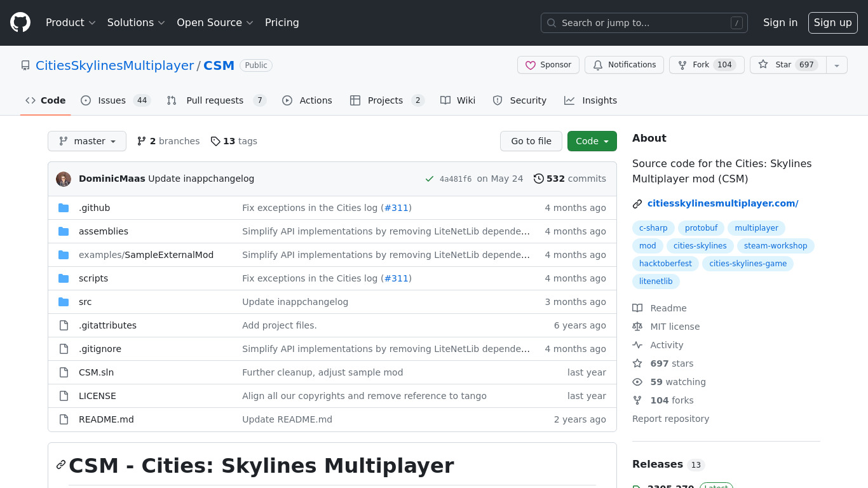Click the green commit status checkmark

pyautogui.click(x=430, y=179)
